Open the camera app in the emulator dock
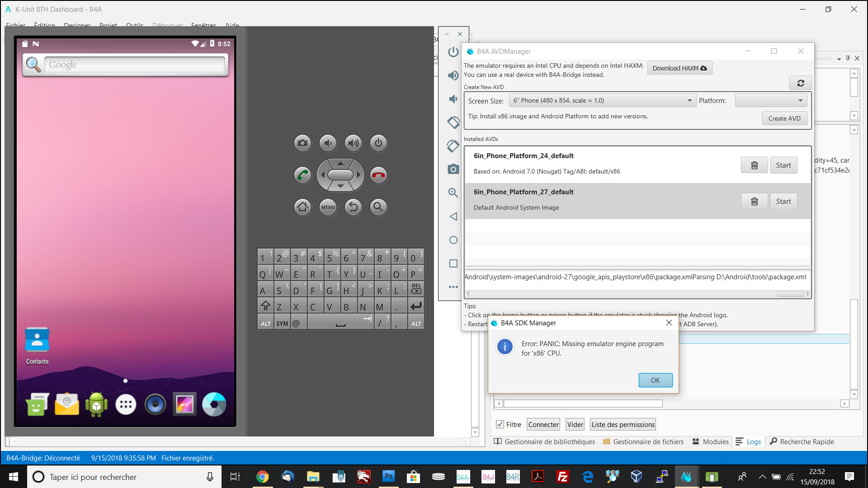 (x=214, y=404)
